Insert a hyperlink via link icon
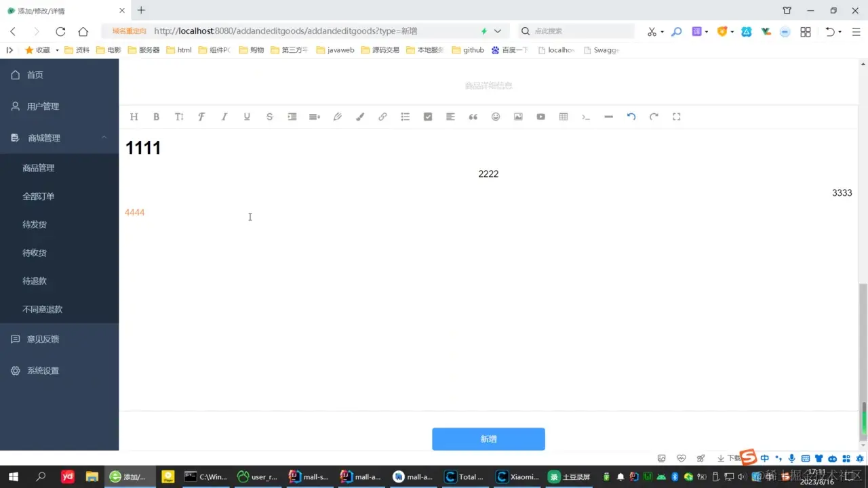This screenshot has height=488, width=868. pyautogui.click(x=382, y=117)
